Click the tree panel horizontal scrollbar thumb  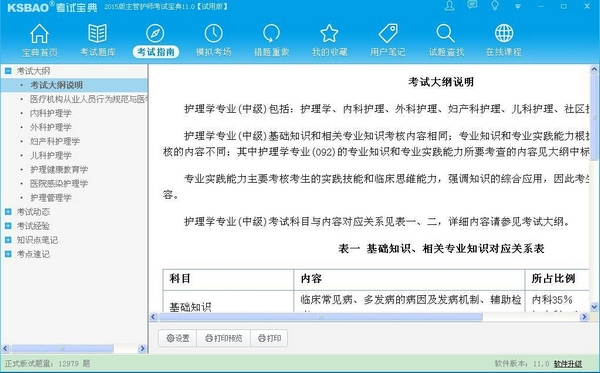point(62,349)
